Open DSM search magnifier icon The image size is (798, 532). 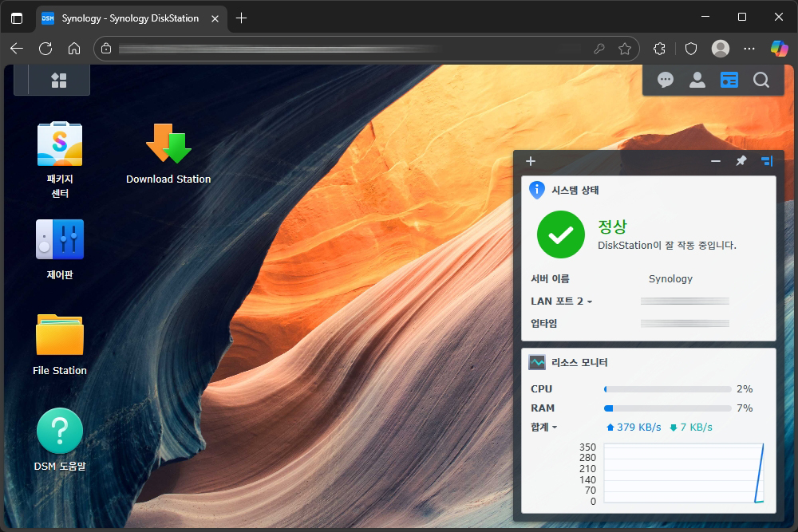point(761,80)
